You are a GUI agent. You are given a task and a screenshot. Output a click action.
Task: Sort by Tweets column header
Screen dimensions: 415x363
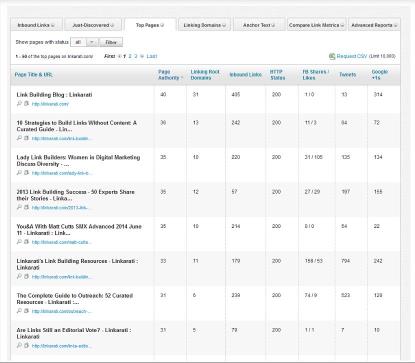347,75
